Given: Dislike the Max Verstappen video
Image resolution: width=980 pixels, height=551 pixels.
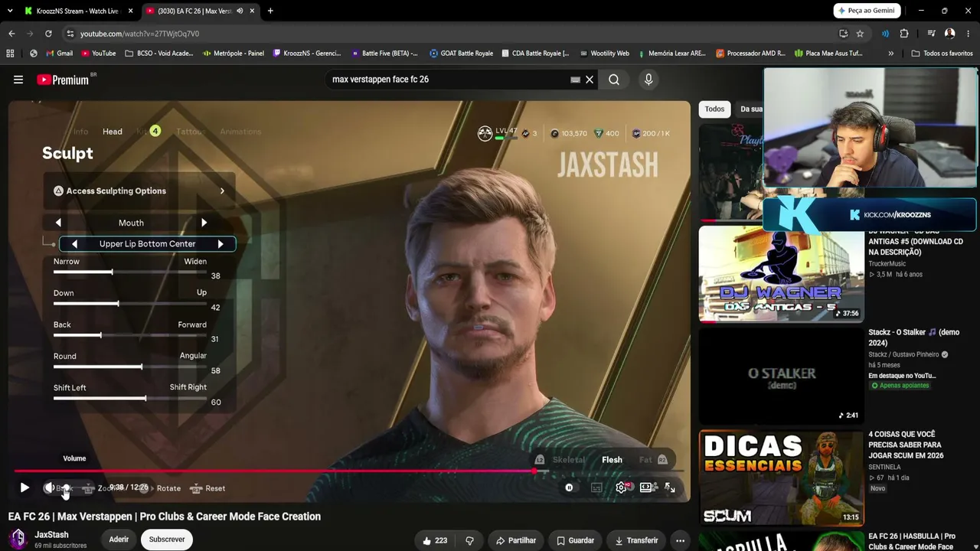Looking at the screenshot, I should click(470, 540).
